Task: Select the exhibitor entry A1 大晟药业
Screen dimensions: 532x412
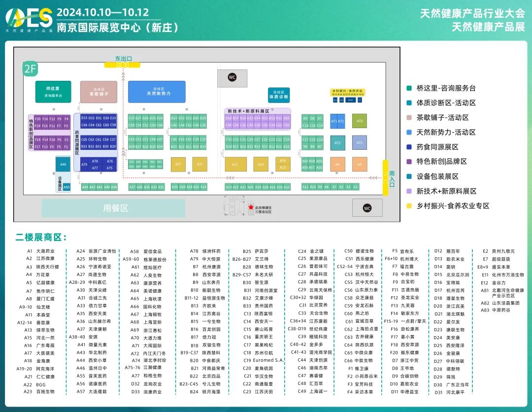Action: (x=41, y=251)
